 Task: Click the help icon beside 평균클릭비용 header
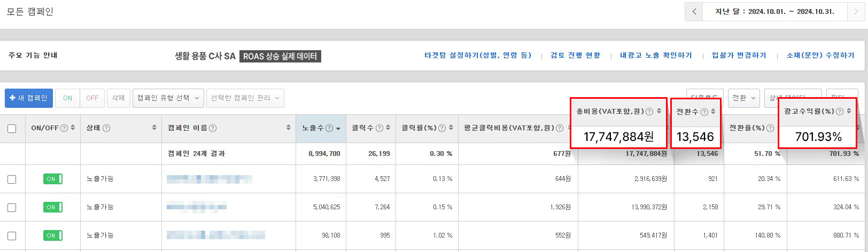coord(560,128)
